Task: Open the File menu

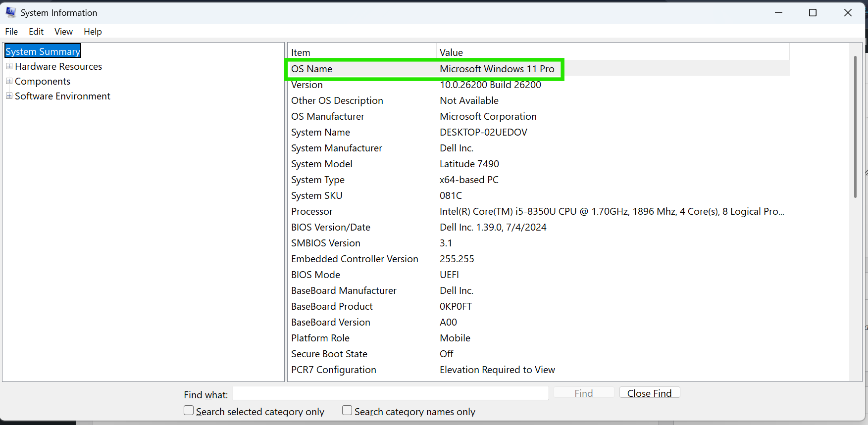Action: click(11, 32)
